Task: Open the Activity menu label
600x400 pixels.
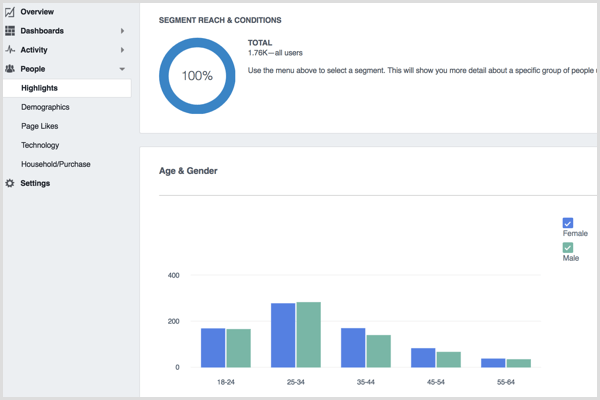Action: click(34, 50)
